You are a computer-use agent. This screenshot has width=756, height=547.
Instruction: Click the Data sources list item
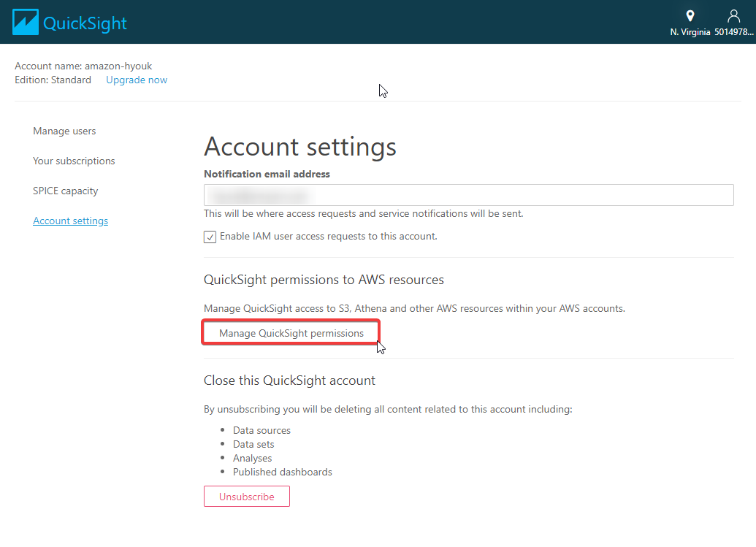261,430
